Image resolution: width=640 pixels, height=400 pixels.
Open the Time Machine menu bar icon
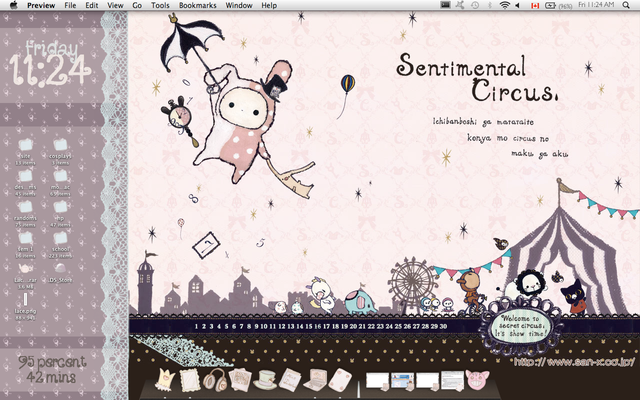click(473, 5)
